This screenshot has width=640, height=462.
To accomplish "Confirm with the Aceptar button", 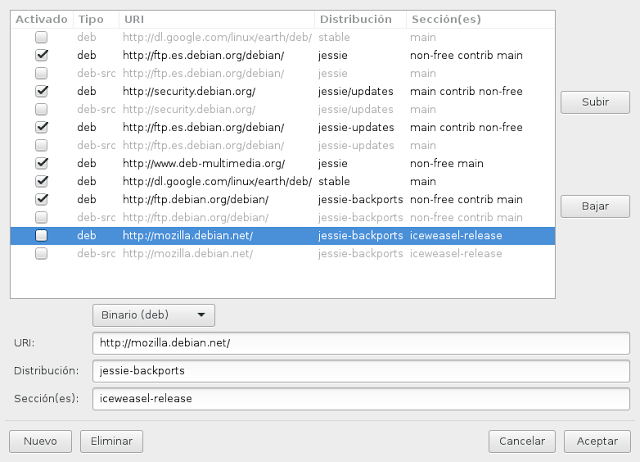I will point(597,441).
